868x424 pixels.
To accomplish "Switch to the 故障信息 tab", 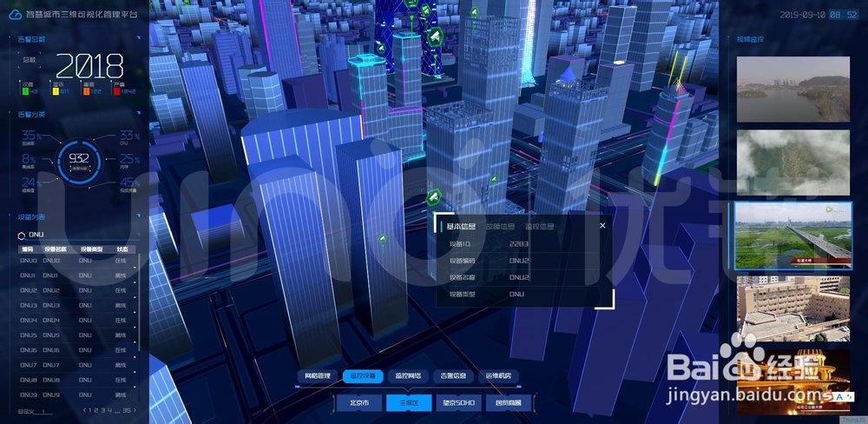I will tap(501, 226).
